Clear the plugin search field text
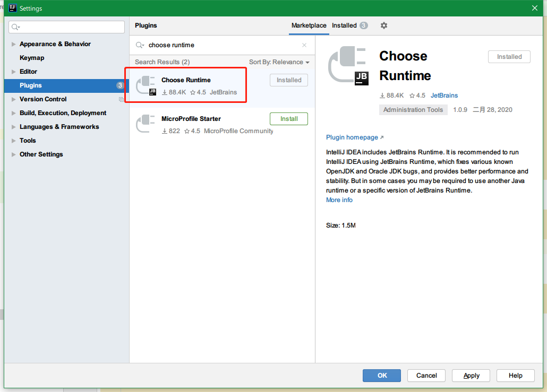 304,45
